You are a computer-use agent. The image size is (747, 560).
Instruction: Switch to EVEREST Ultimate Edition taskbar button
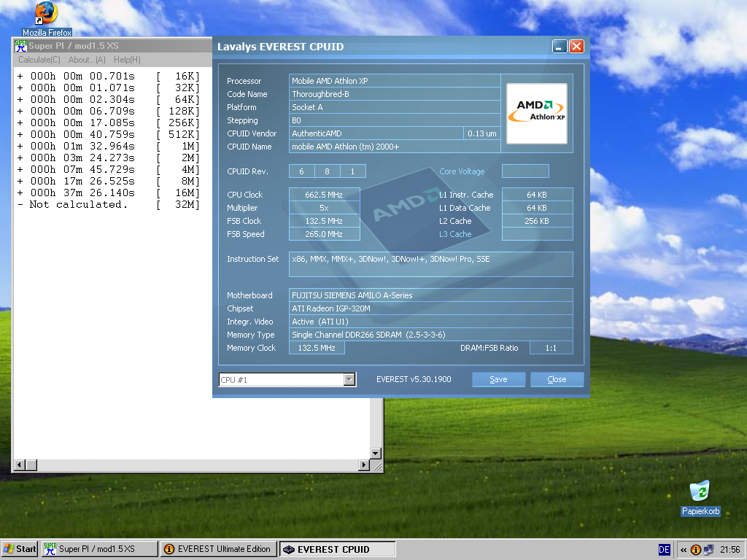click(x=218, y=549)
